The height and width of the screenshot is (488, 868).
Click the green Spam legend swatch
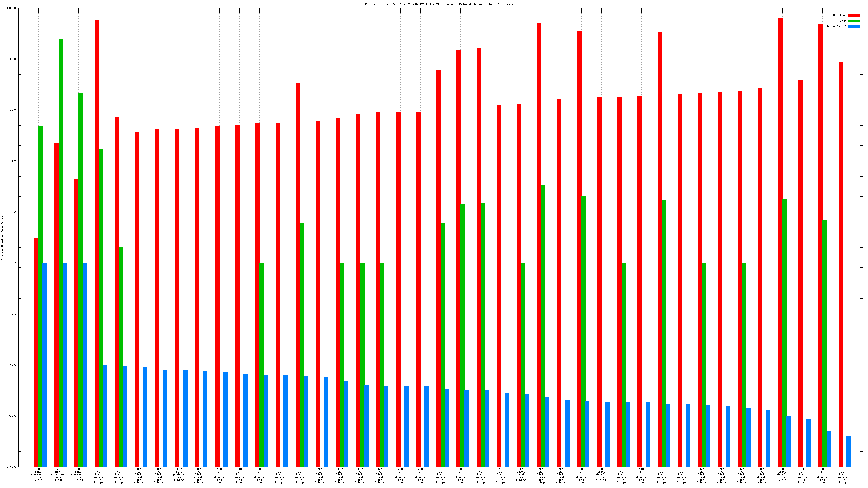853,21
